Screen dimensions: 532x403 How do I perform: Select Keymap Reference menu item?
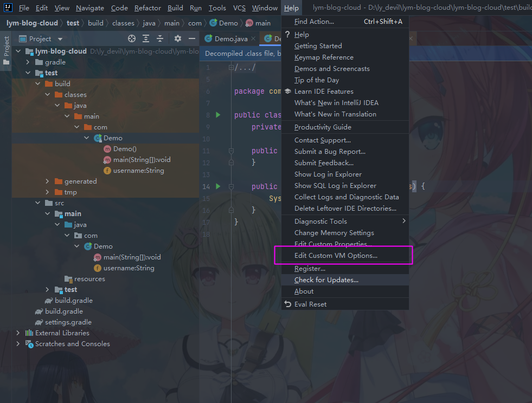345,57
